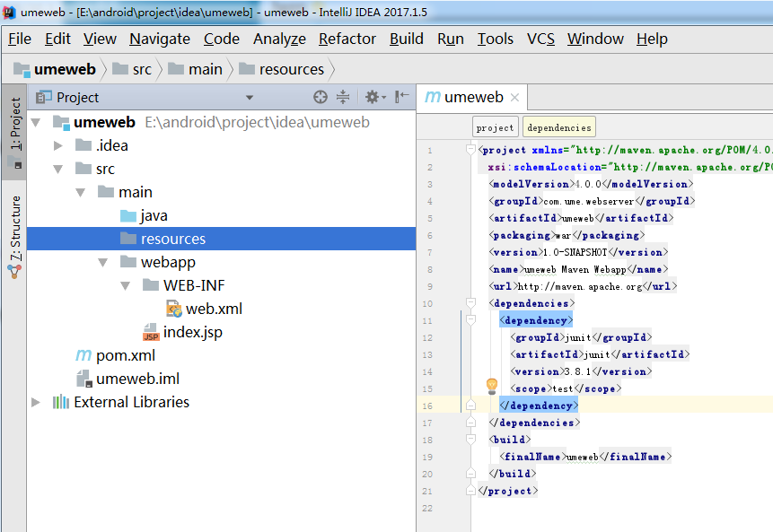Click the IntelliJ IDEA icon in title bar

pyautogui.click(x=9, y=11)
